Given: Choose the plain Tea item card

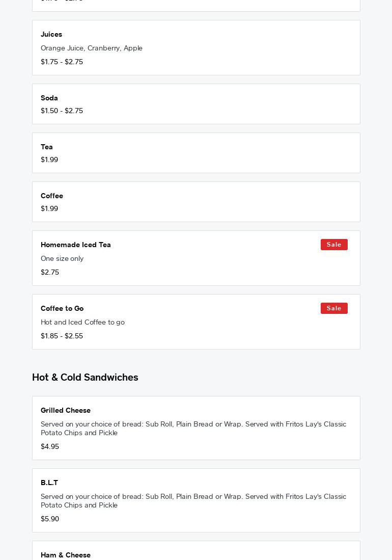Looking at the screenshot, I should point(196,153).
